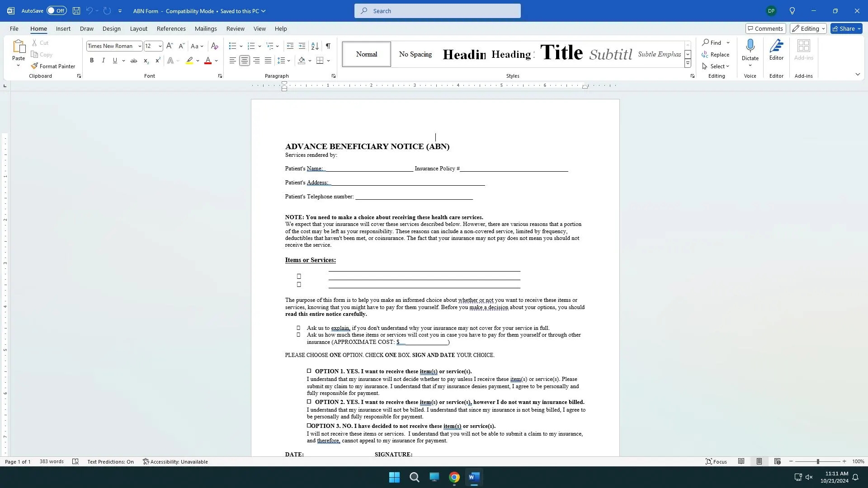Center align the text
This screenshot has width=868, height=488.
pyautogui.click(x=245, y=61)
